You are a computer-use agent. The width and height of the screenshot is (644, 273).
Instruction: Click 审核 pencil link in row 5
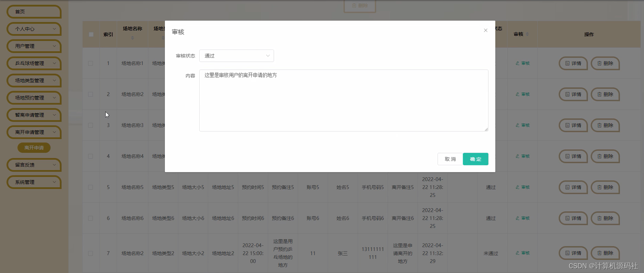(523, 187)
